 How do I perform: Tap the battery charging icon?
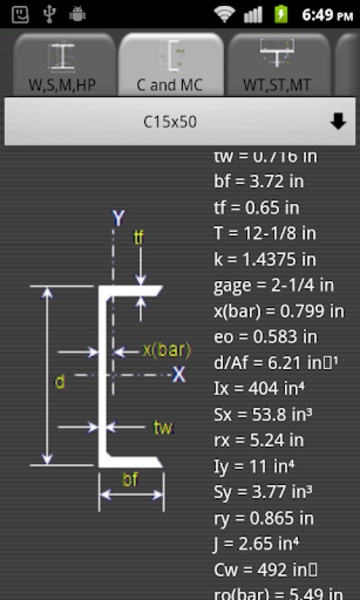[281, 15]
